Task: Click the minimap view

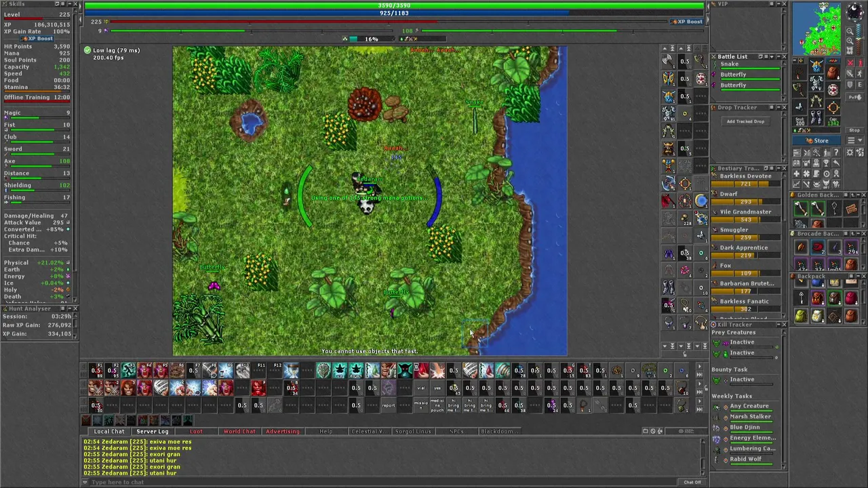Action: (816, 28)
